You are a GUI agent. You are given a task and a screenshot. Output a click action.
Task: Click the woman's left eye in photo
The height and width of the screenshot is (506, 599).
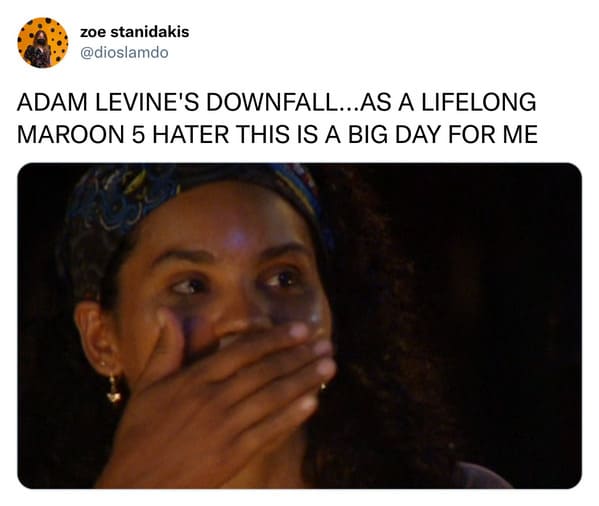coord(283,280)
